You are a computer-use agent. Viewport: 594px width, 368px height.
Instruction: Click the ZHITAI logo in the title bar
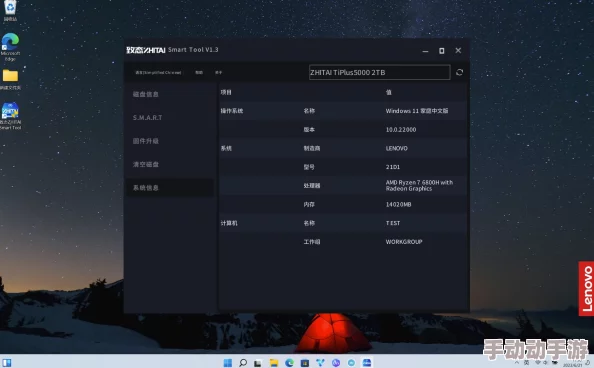146,50
